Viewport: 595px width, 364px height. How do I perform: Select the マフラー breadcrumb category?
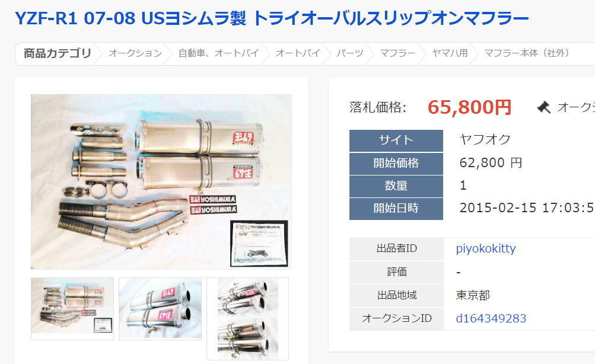coord(397,53)
